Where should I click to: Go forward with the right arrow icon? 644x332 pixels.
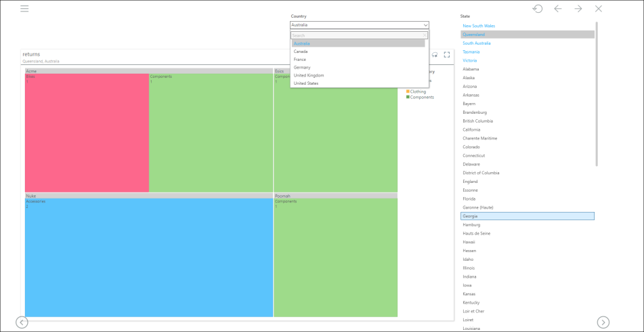coord(578,9)
